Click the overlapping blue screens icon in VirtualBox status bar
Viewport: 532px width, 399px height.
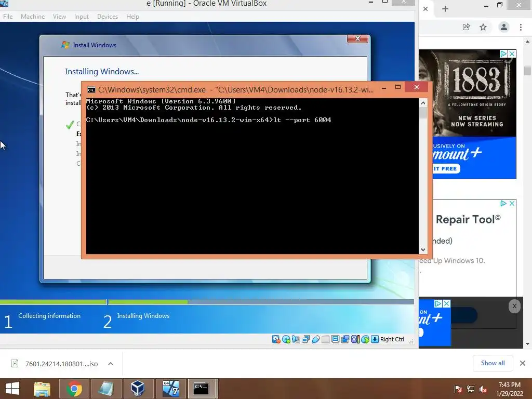[345, 339]
